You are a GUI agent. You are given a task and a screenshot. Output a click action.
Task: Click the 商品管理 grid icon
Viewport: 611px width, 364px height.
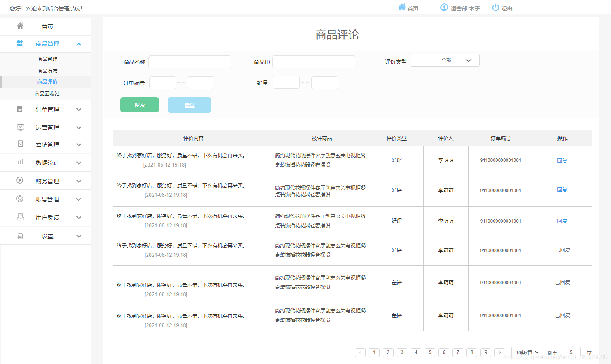(20, 43)
